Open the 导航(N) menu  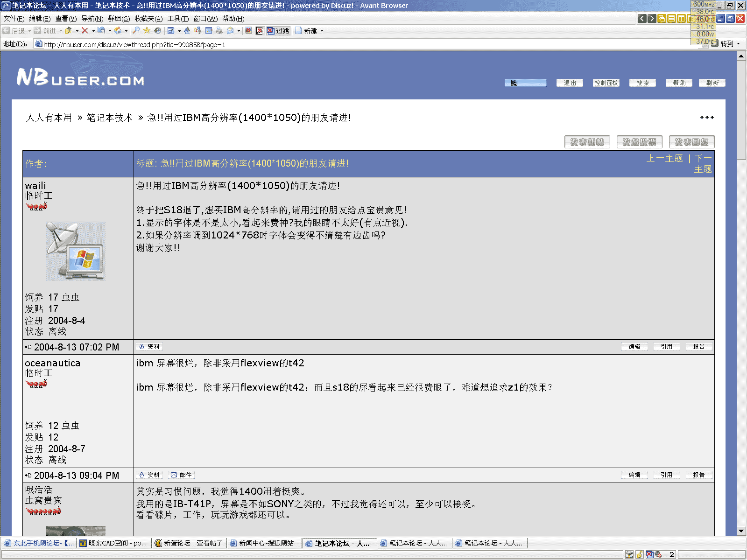point(92,19)
